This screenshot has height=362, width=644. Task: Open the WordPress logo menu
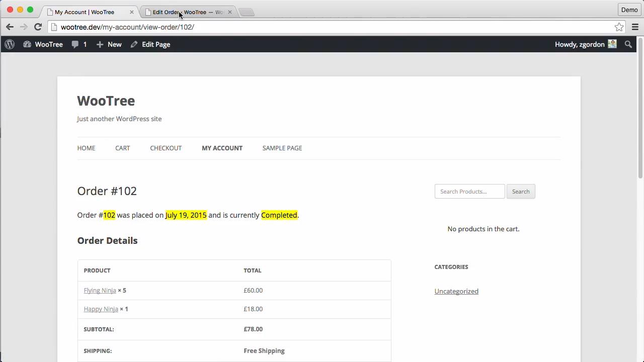10,44
